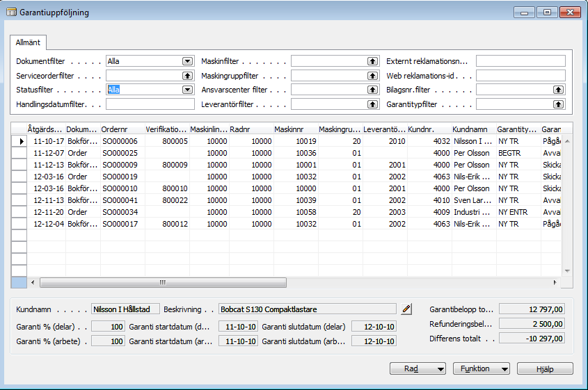Click the pencil edit icon beside Beskrivning
This screenshot has height=390, width=588.
[406, 309]
